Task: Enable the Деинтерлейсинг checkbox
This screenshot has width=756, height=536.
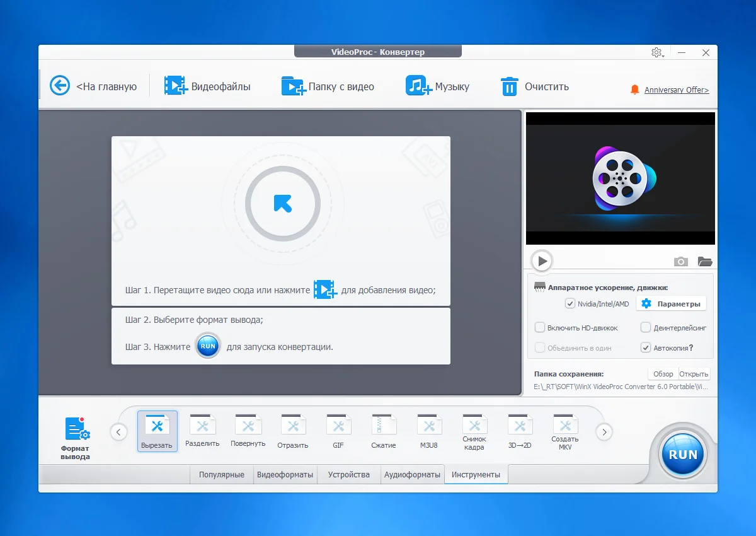Action: click(646, 328)
